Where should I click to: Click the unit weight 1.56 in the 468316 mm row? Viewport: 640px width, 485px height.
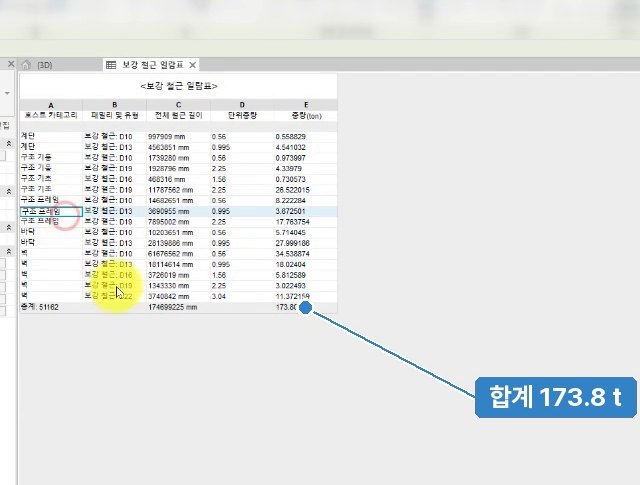point(242,179)
